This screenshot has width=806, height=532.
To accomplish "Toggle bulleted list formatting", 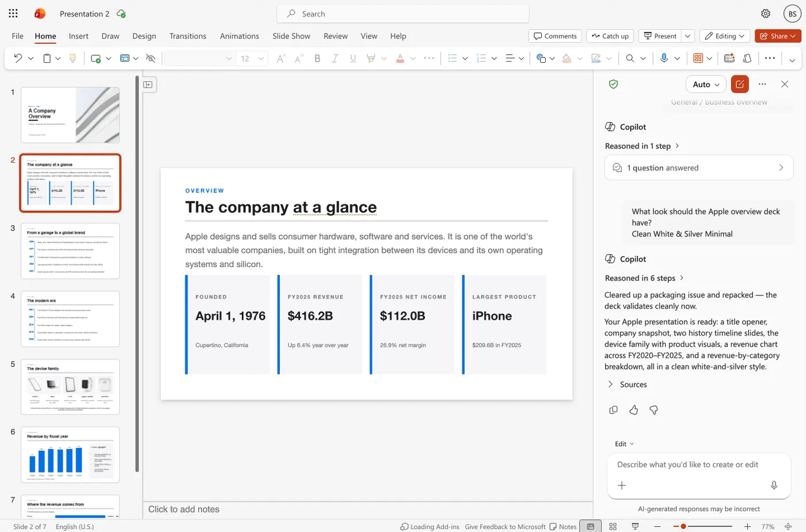I will [453, 58].
